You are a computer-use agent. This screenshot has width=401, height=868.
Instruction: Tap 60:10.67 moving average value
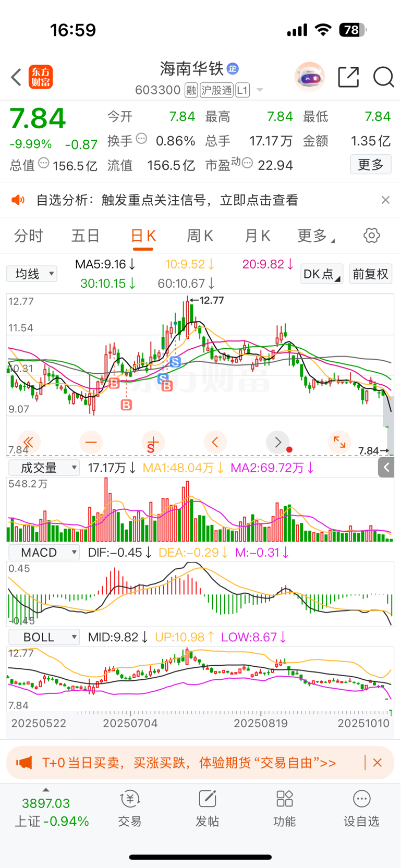tap(186, 284)
